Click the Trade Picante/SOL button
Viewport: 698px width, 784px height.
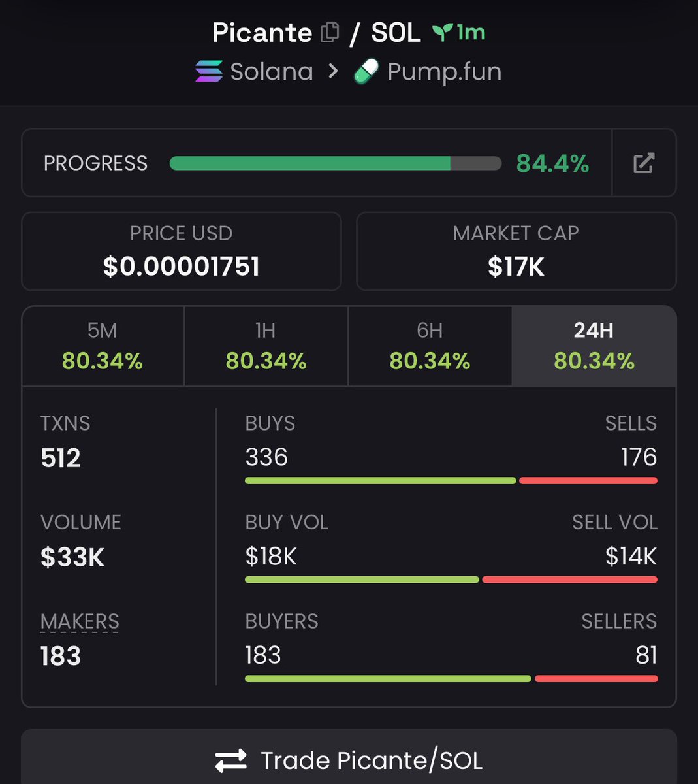[x=349, y=760]
